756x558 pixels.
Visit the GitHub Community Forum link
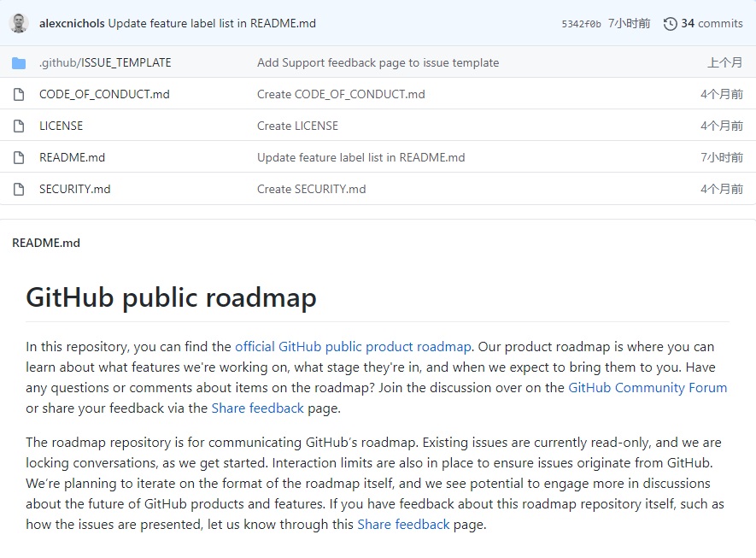(x=648, y=388)
